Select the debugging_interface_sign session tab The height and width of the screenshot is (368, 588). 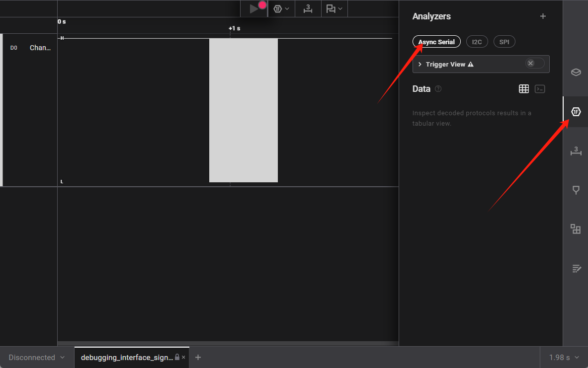point(127,358)
